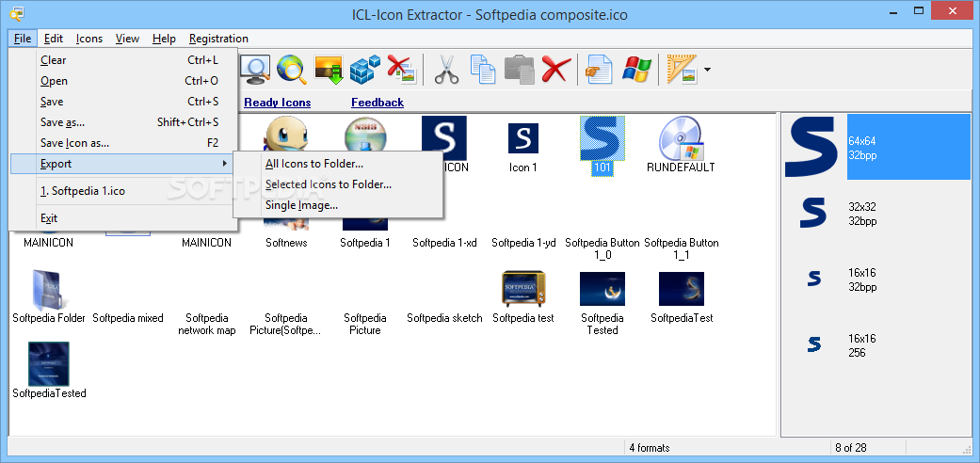Click the scissors Cut icon
980x463 pixels.
coord(446,69)
